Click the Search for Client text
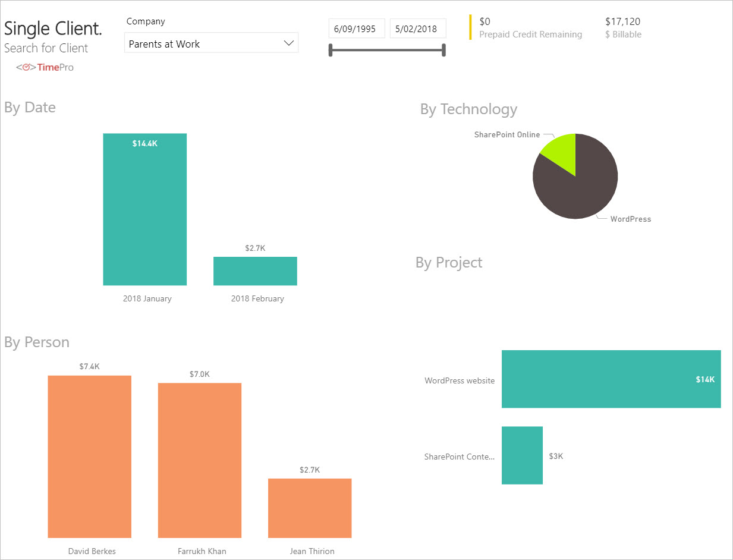The width and height of the screenshot is (733, 560). coord(46,48)
